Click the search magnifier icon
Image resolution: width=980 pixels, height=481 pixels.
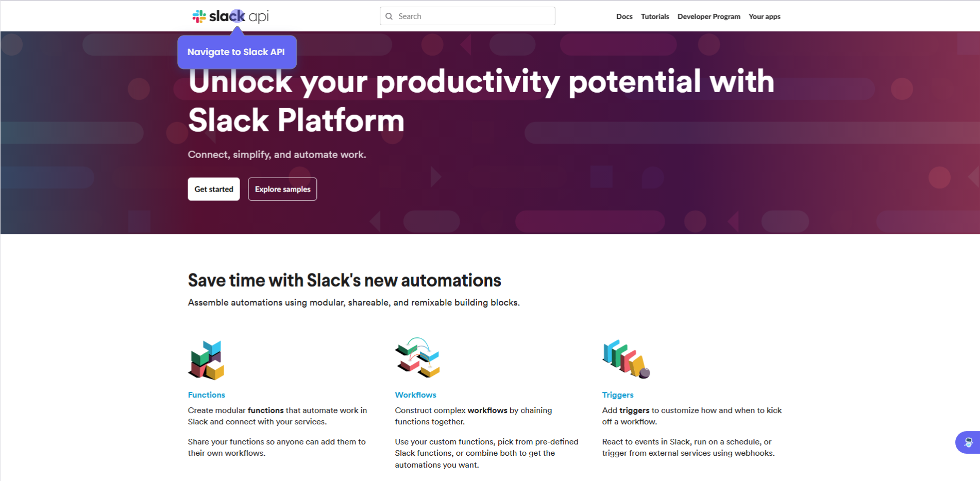pyautogui.click(x=389, y=16)
